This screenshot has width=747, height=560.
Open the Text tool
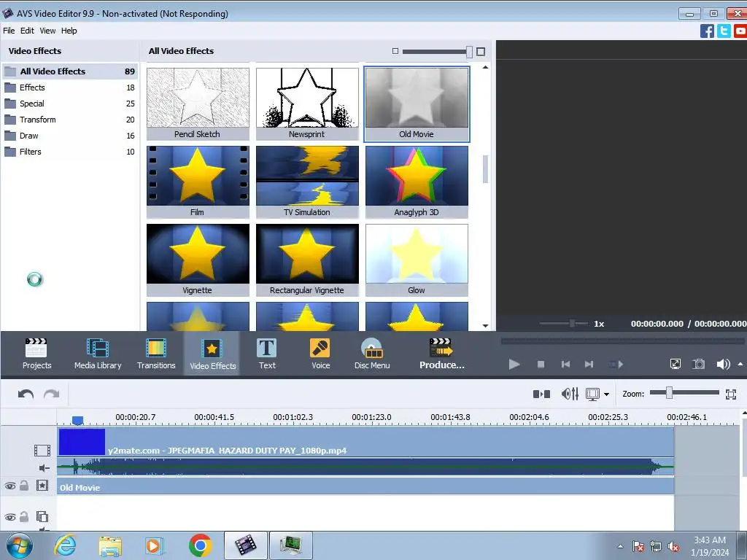(x=267, y=354)
